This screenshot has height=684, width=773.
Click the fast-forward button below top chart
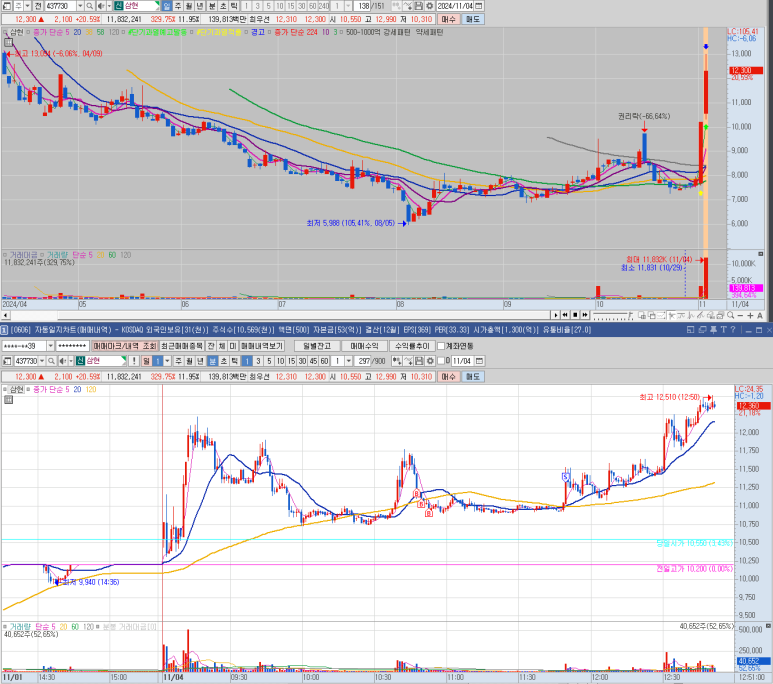point(585,315)
